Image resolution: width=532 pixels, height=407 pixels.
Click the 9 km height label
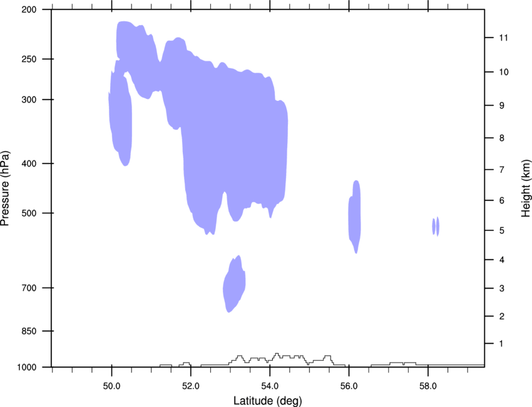point(502,106)
